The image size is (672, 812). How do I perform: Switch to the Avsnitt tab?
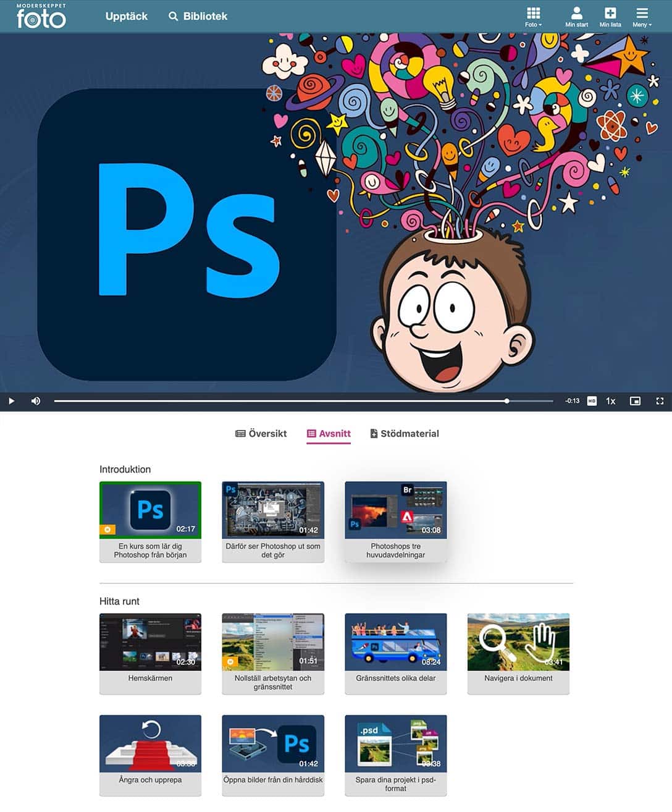tap(329, 434)
